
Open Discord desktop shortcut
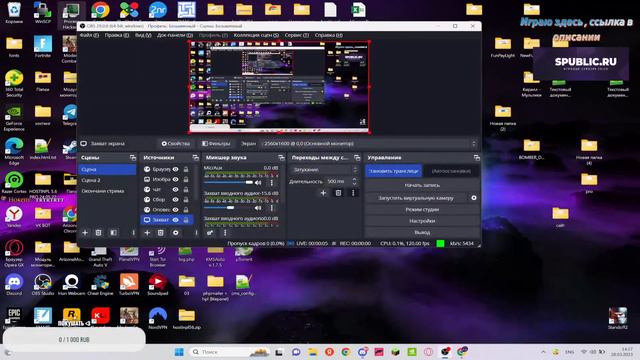coord(14,284)
